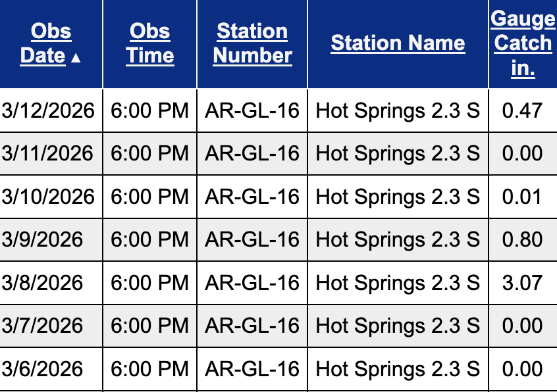This screenshot has height=392, width=557.
Task: Sort by Gauge Catch in. header
Action: pos(523,43)
